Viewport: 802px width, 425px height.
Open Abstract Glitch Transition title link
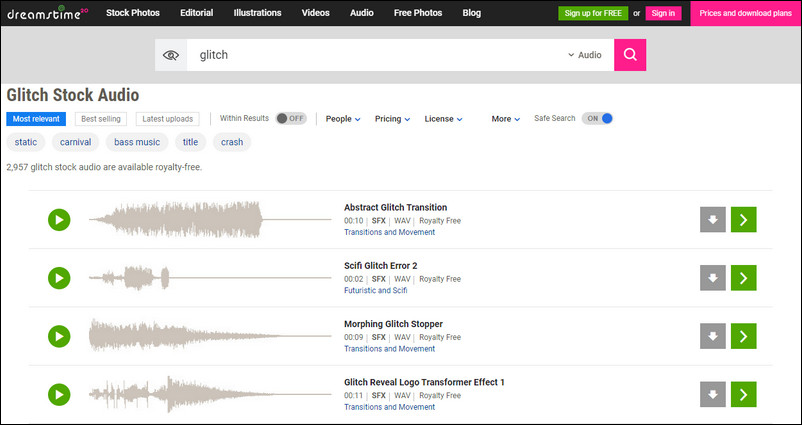click(395, 208)
